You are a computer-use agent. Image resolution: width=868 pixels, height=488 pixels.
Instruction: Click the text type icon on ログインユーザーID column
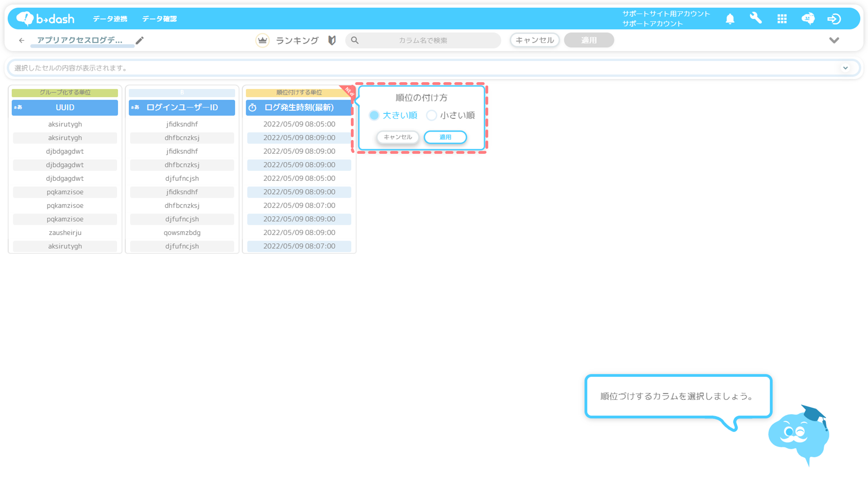[x=135, y=107]
